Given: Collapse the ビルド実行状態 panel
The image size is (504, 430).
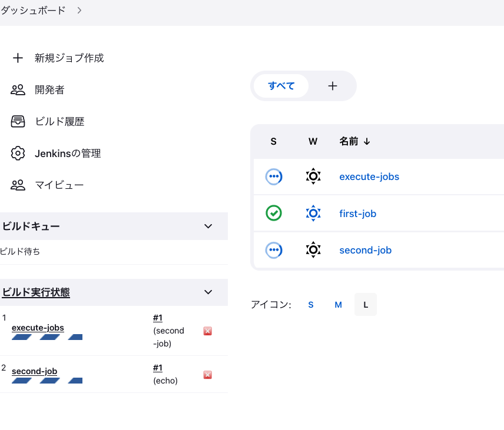Looking at the screenshot, I should coord(207,292).
